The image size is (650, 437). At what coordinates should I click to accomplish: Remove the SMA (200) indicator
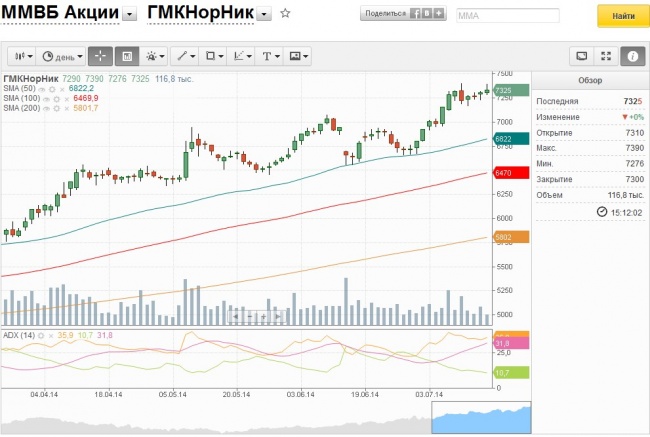(x=67, y=109)
